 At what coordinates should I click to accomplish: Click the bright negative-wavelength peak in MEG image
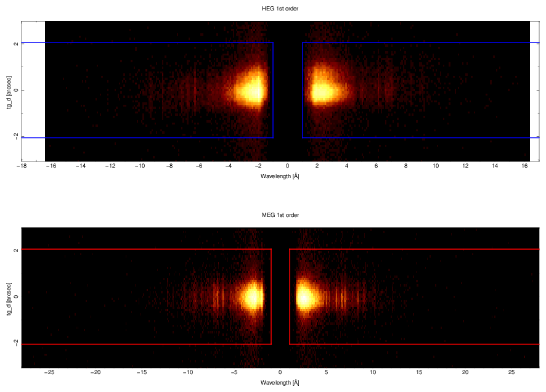pyautogui.click(x=253, y=298)
